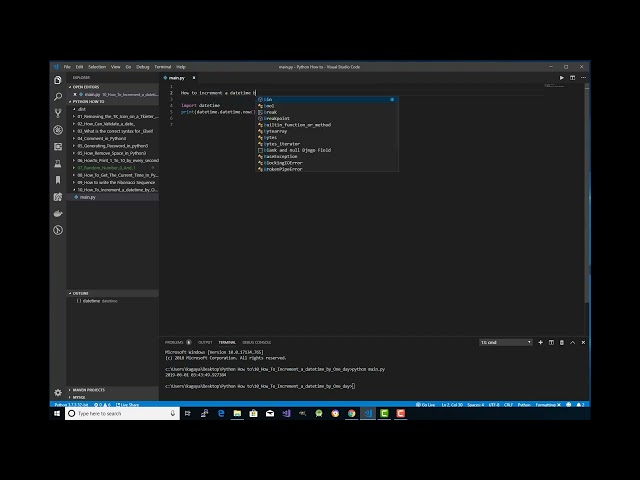Open Task View on the Windows taskbar

point(188,413)
